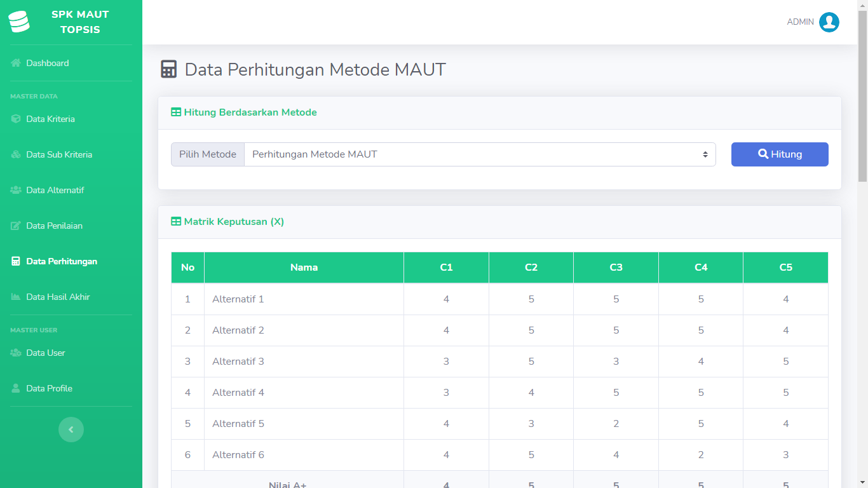The width and height of the screenshot is (868, 488).
Task: Click the Matrik Keputusan (X) heading
Action: 234,222
